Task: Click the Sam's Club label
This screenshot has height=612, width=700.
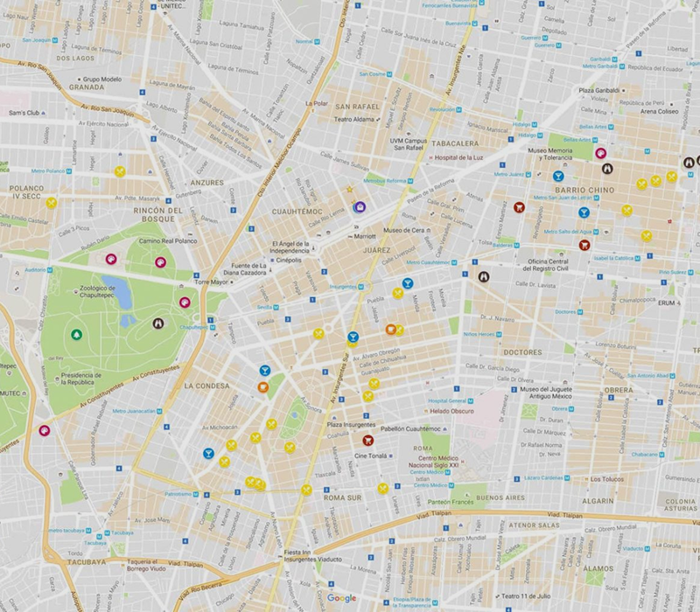Action: tap(24, 113)
